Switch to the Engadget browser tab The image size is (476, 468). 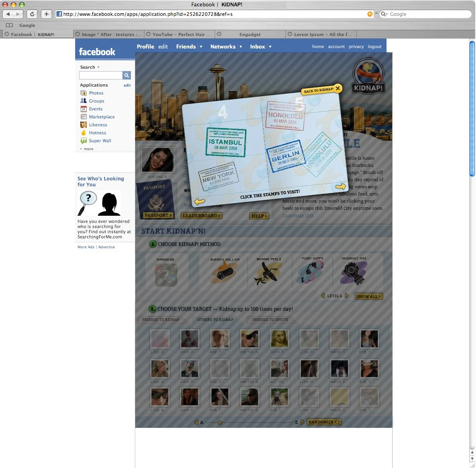[250, 34]
